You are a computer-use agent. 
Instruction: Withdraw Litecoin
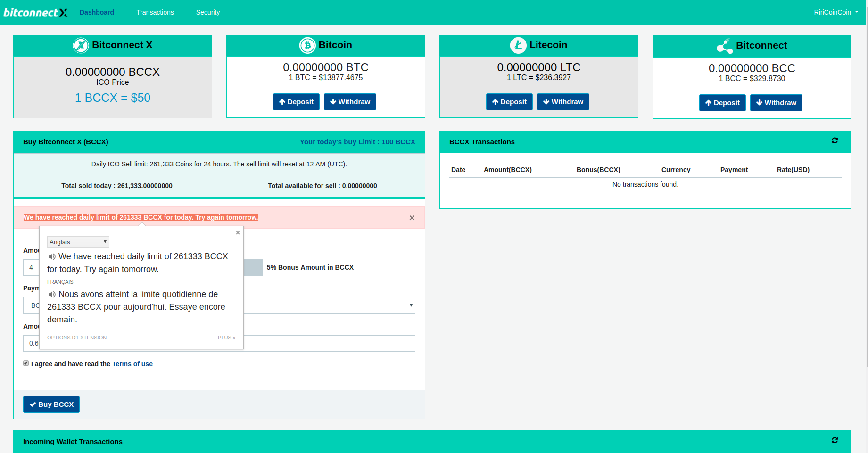pos(563,102)
